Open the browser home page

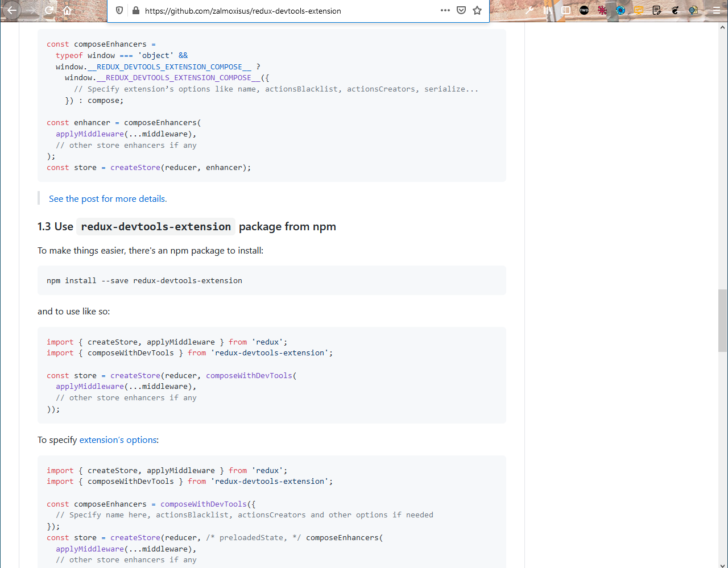[67, 10]
